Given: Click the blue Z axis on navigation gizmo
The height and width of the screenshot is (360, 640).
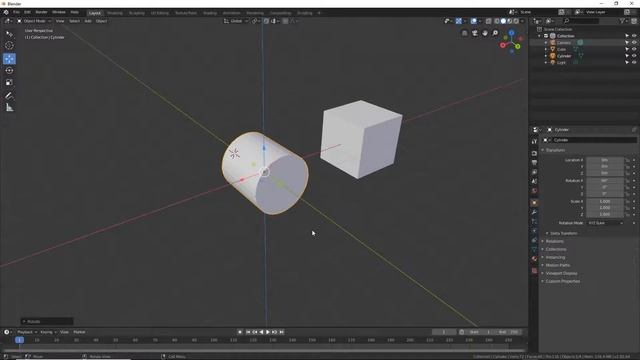Looking at the screenshot, I should coord(511,33).
